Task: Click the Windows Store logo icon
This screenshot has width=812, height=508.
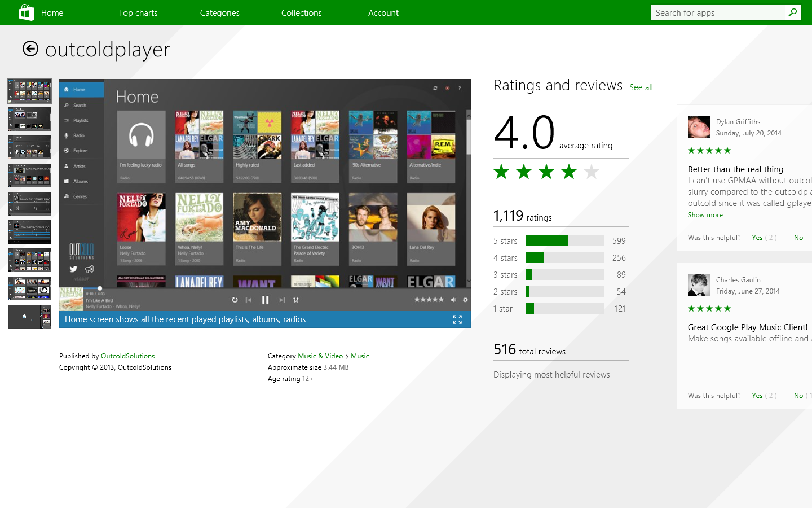Action: point(27,12)
